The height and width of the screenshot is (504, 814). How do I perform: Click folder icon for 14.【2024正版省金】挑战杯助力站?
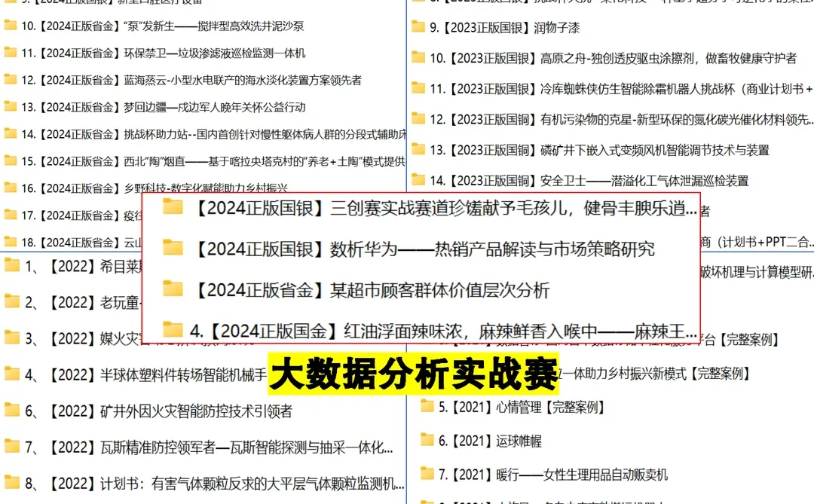pos(11,133)
